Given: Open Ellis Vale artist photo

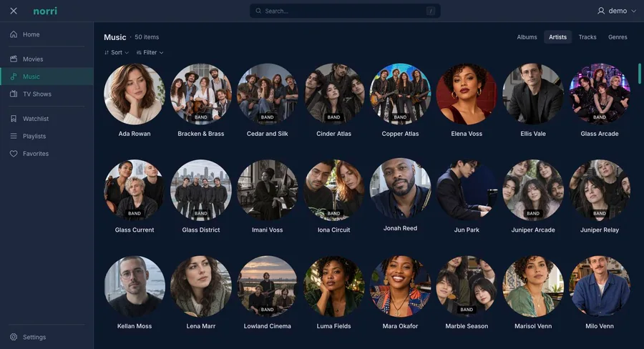Looking at the screenshot, I should [x=533, y=94].
